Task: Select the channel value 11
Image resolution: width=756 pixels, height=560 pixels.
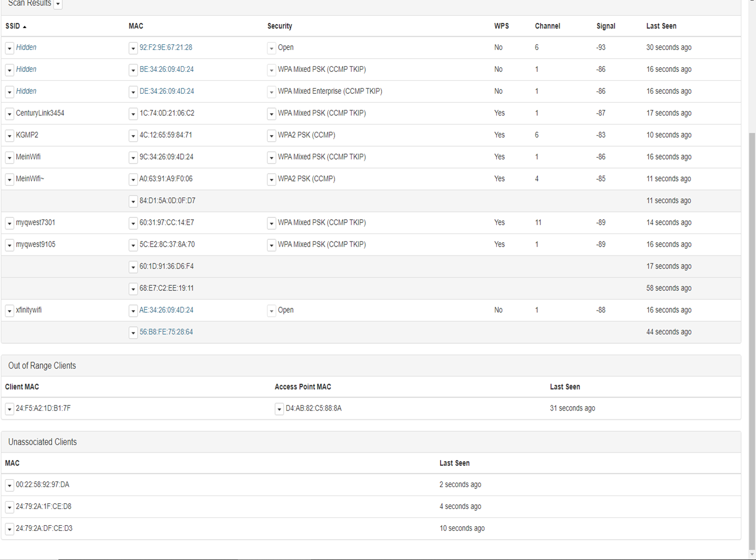Action: (x=538, y=223)
